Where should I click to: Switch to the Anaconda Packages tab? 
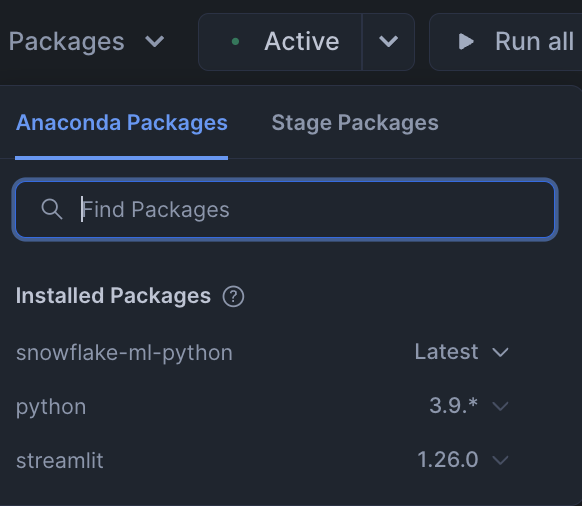tap(121, 123)
